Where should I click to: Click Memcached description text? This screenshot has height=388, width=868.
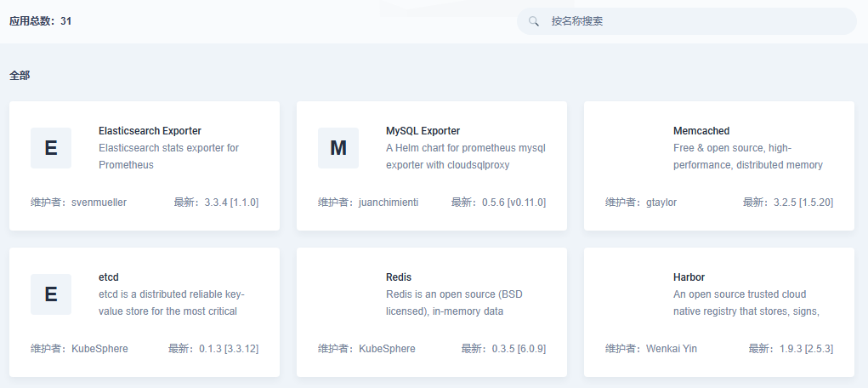click(x=747, y=157)
